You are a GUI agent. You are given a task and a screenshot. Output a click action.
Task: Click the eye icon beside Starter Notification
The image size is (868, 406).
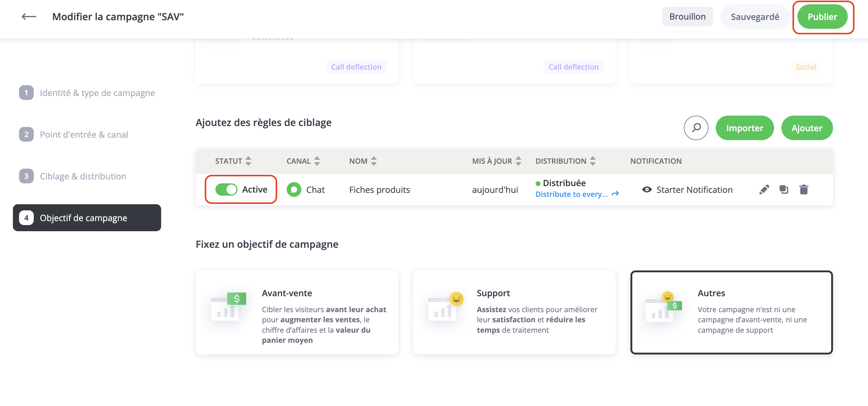coord(647,190)
